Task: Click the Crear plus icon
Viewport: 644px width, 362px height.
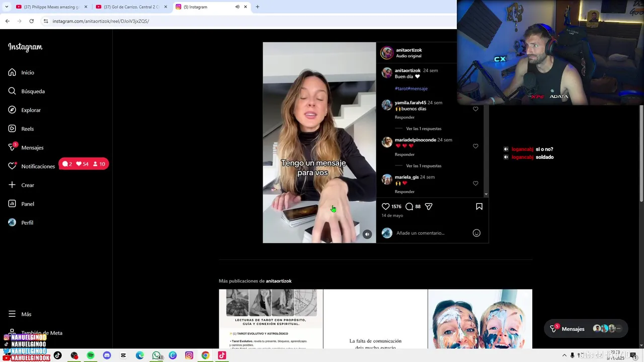Action: (x=12, y=185)
